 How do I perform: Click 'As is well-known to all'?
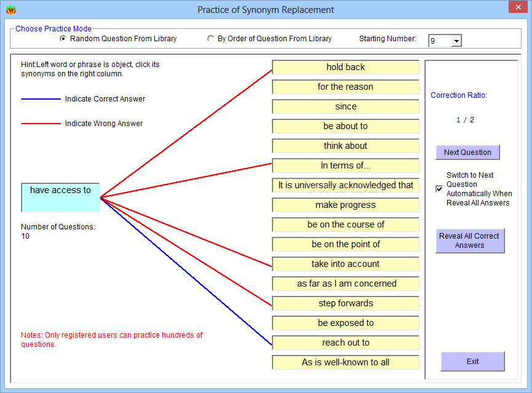(x=346, y=362)
